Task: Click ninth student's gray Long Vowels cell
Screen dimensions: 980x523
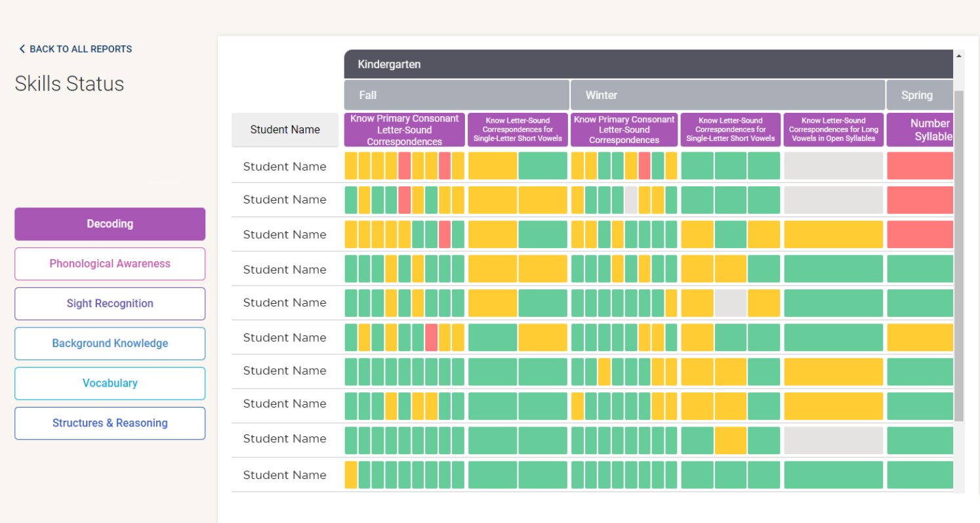Action: [x=834, y=440]
